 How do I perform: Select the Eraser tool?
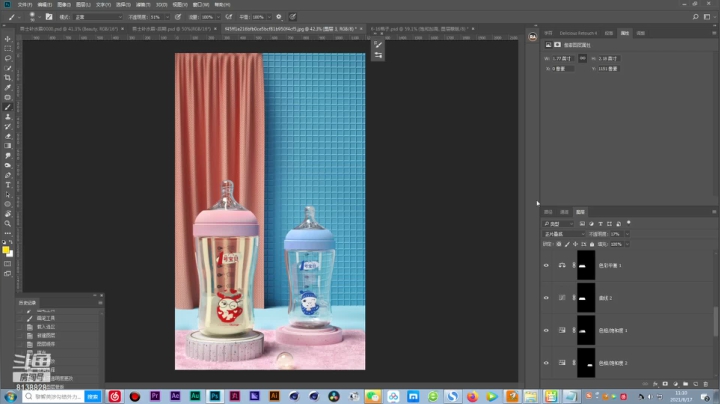pos(8,136)
